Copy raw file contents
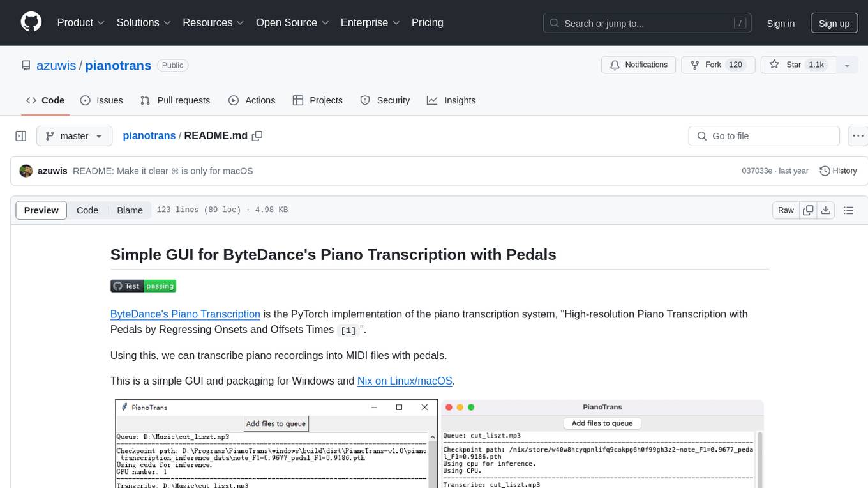The height and width of the screenshot is (488, 868). point(809,210)
